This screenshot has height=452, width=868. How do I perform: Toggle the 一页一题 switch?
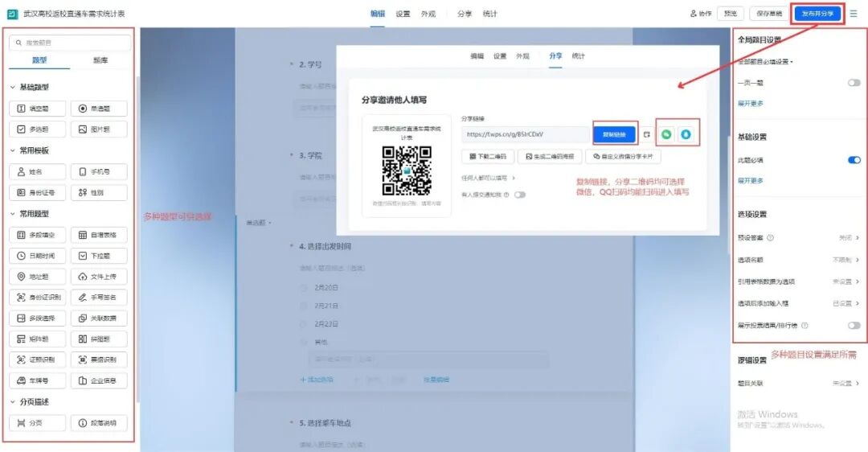tap(854, 83)
